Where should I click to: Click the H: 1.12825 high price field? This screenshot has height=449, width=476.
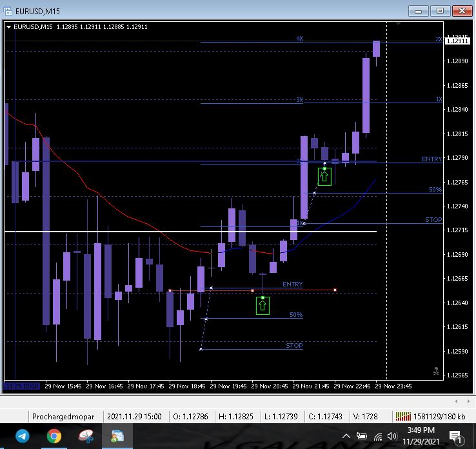[236, 417]
